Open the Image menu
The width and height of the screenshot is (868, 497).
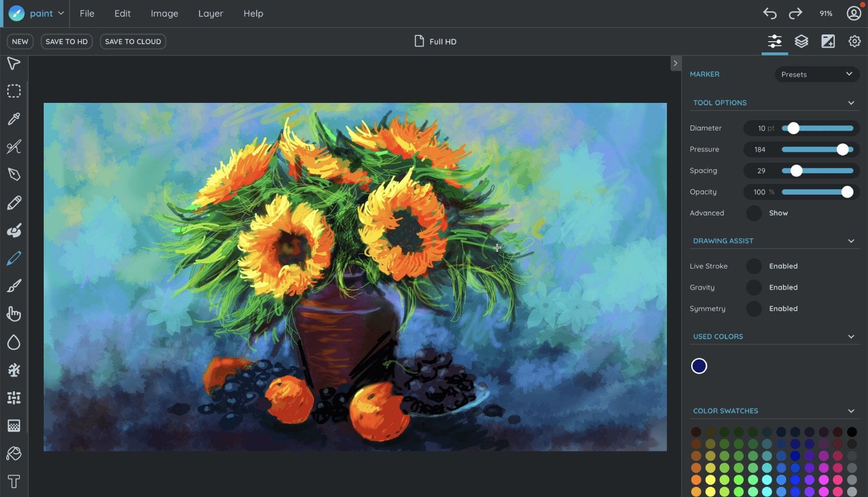pyautogui.click(x=164, y=13)
